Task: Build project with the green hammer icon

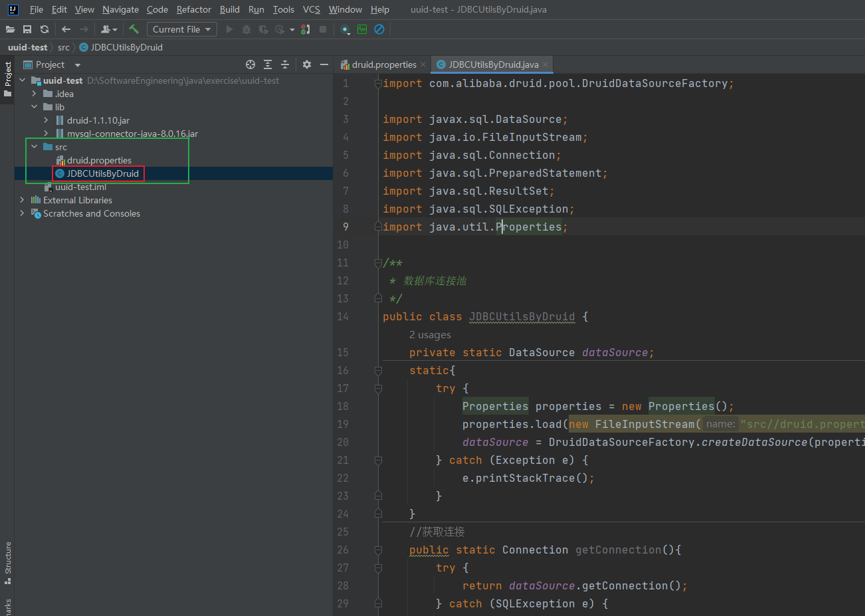Action: tap(134, 29)
